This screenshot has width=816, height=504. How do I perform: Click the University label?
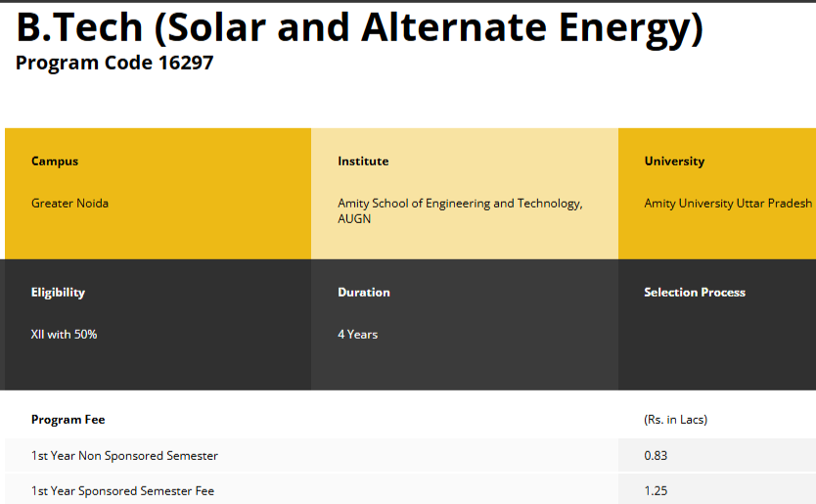point(674,161)
